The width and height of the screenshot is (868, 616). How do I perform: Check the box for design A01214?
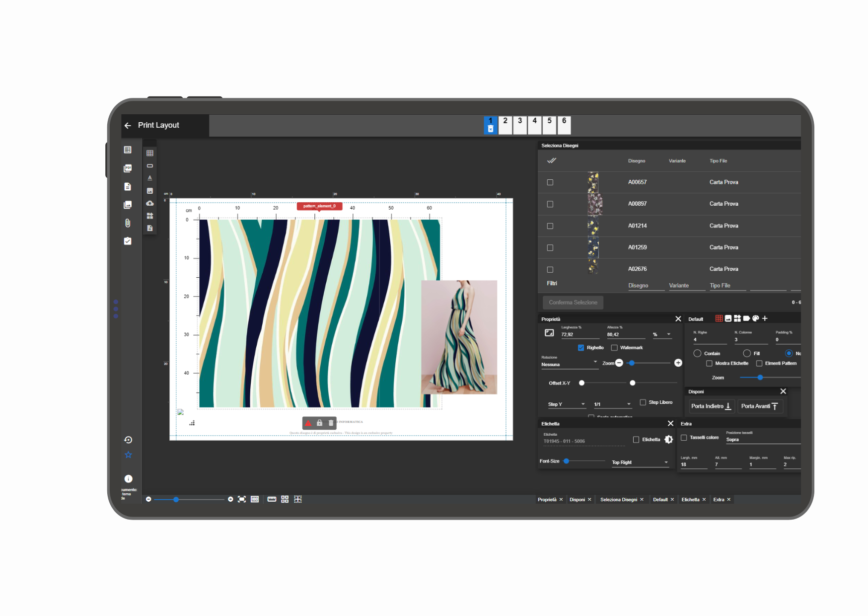pyautogui.click(x=550, y=226)
